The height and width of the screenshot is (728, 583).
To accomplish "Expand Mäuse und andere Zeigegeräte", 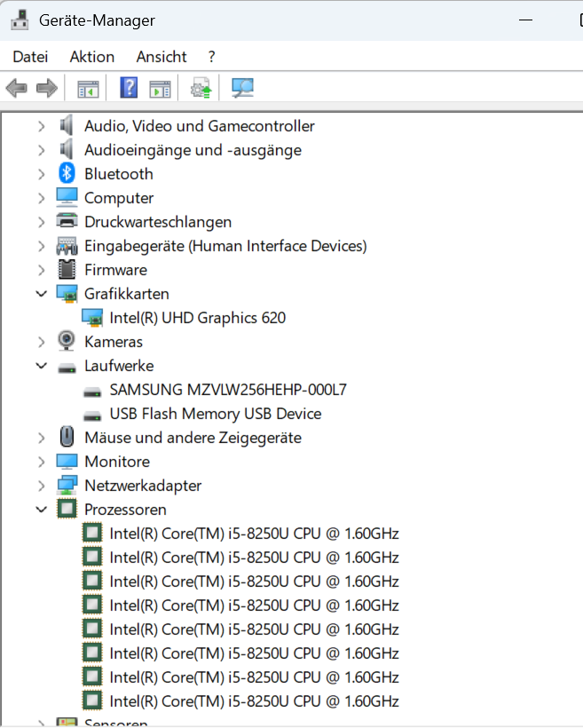I will 42,438.
